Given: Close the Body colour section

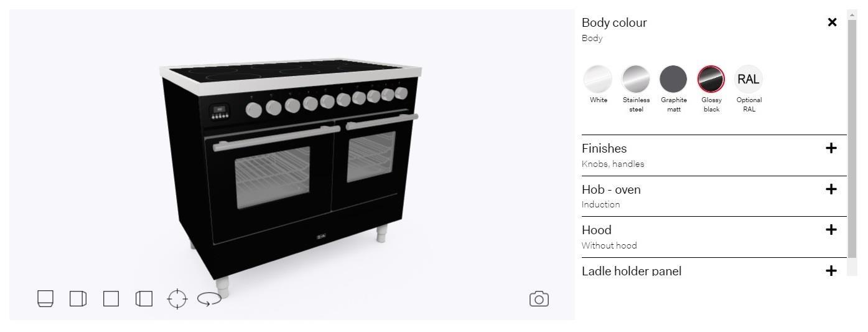Looking at the screenshot, I should pyautogui.click(x=832, y=22).
